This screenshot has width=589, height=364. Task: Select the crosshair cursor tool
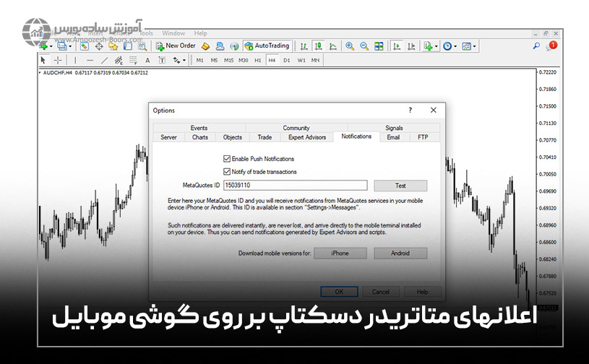(x=58, y=60)
